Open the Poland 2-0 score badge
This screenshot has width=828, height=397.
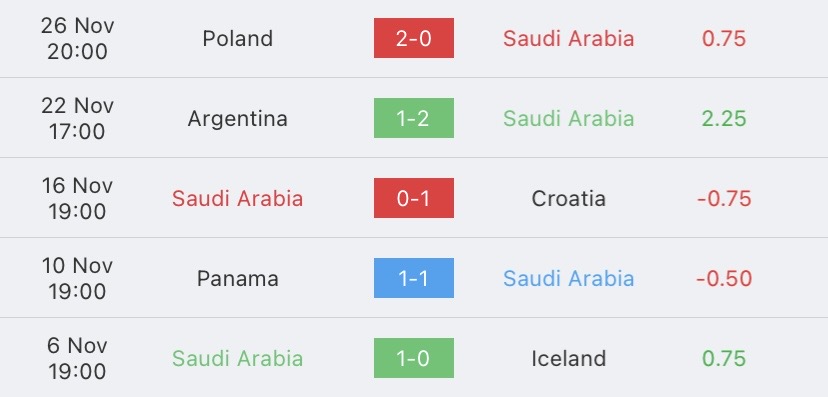413,38
